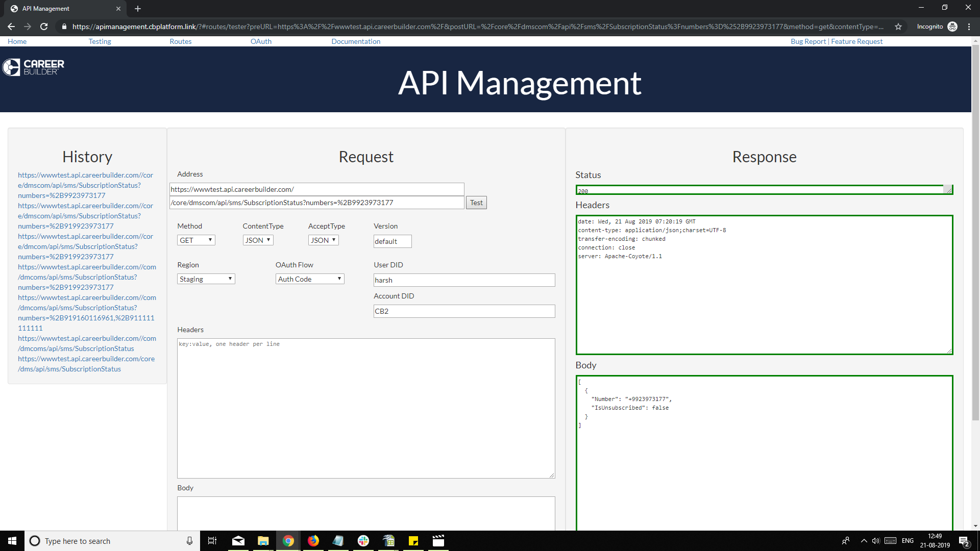
Task: Click the page vertical scrollbar
Action: (x=975, y=230)
